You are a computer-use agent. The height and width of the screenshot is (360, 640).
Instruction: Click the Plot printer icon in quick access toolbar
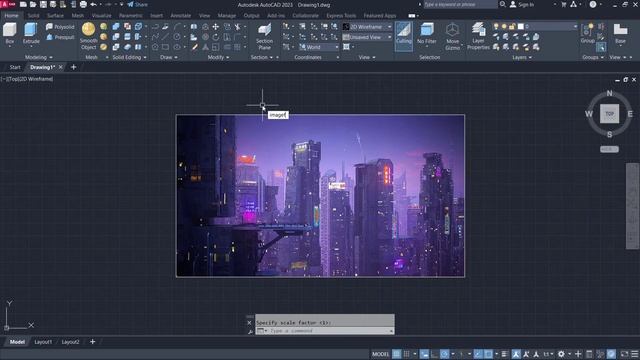[x=83, y=4]
